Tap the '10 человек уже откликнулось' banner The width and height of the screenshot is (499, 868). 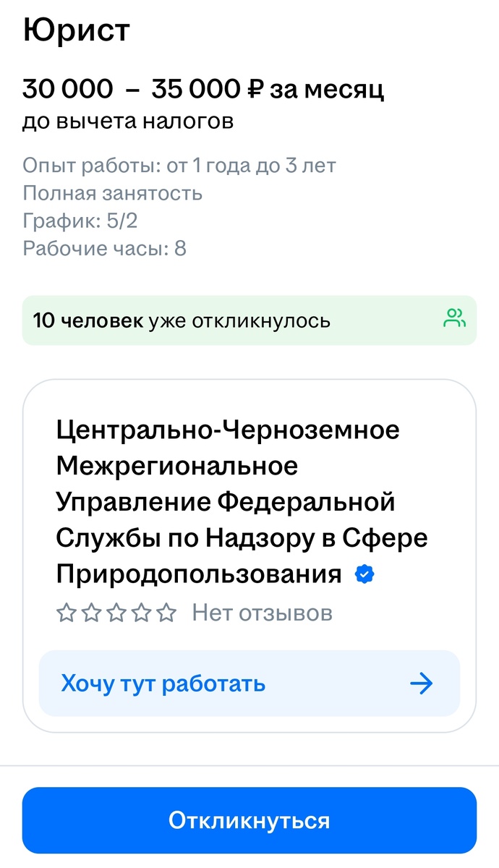[x=249, y=319]
